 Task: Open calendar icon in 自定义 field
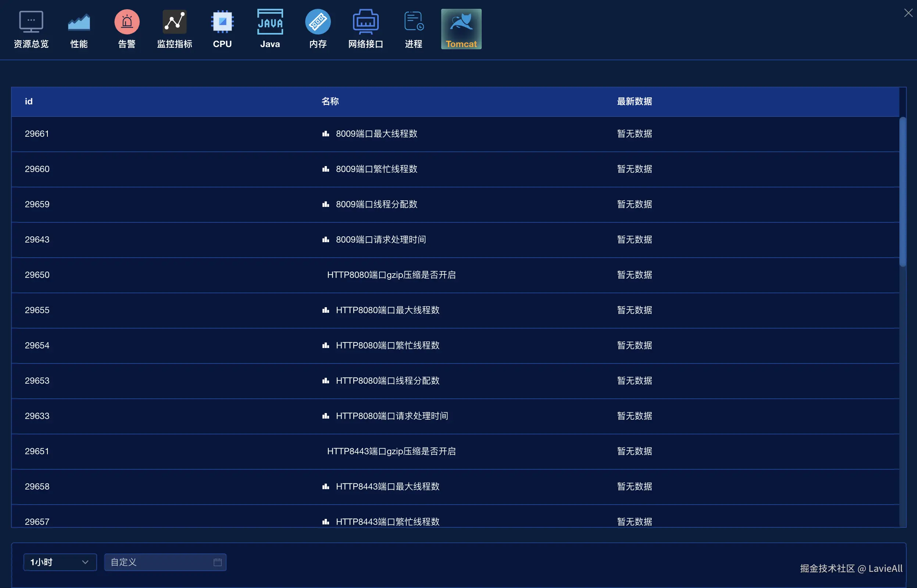[x=217, y=562]
